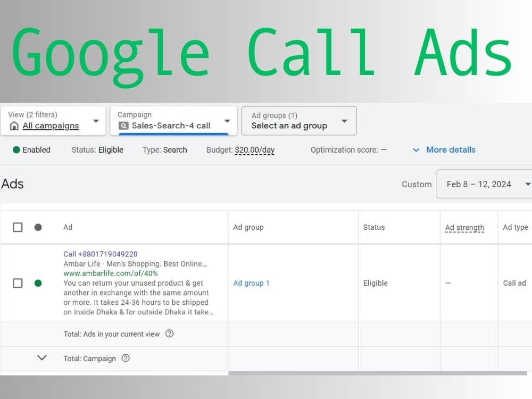Open the Feb 8 – 12, 2024 date range picker
Viewport: 532px width, 399px height.
pyautogui.click(x=485, y=184)
